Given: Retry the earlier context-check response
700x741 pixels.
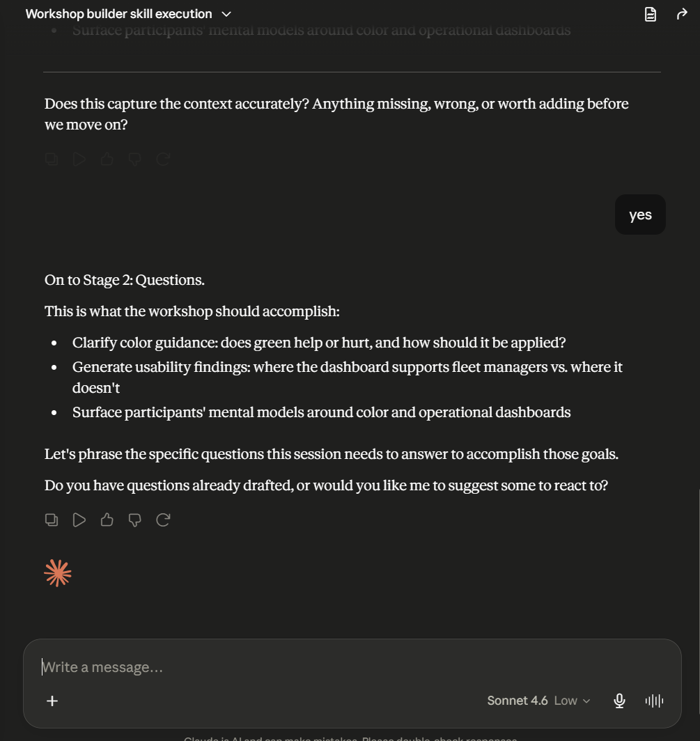Looking at the screenshot, I should point(163,159).
